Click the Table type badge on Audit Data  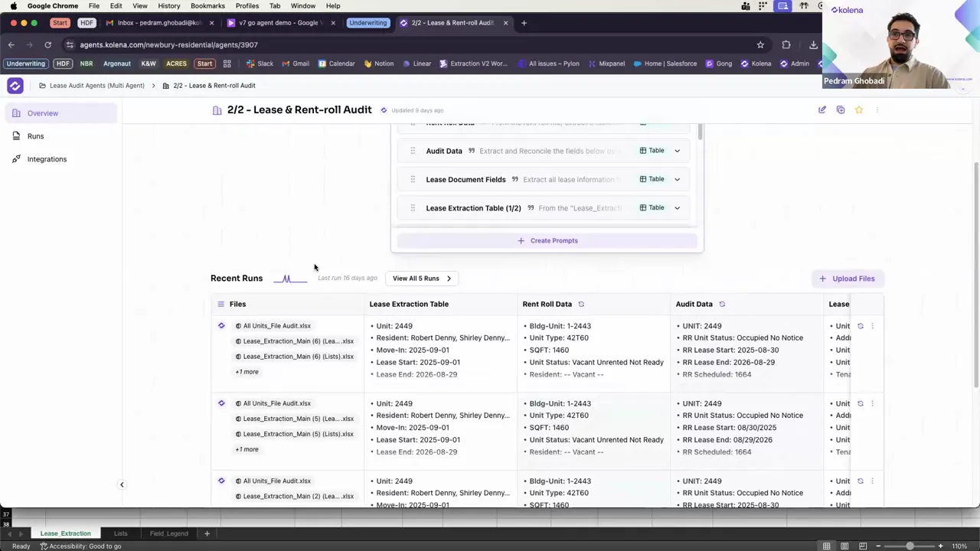(x=652, y=151)
